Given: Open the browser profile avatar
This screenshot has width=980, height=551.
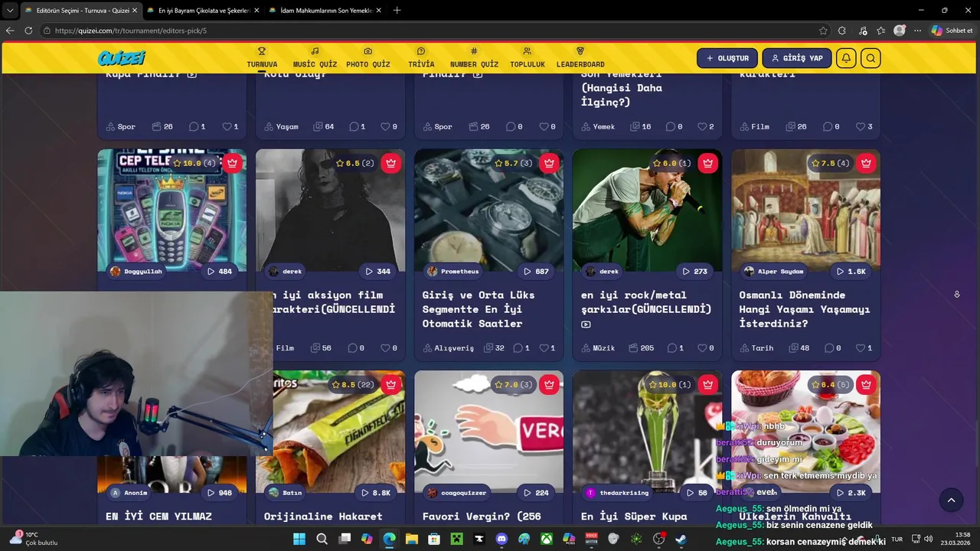Looking at the screenshot, I should (x=900, y=31).
